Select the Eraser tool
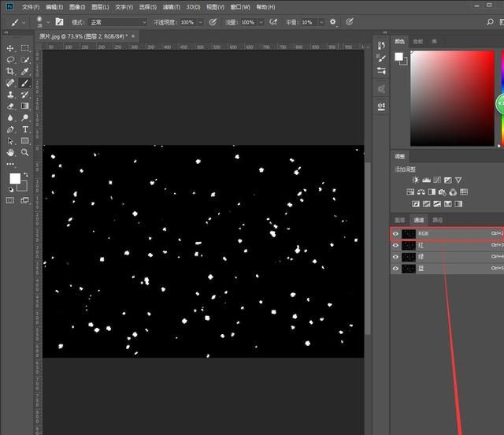This screenshot has width=504, height=435. pos(10,106)
